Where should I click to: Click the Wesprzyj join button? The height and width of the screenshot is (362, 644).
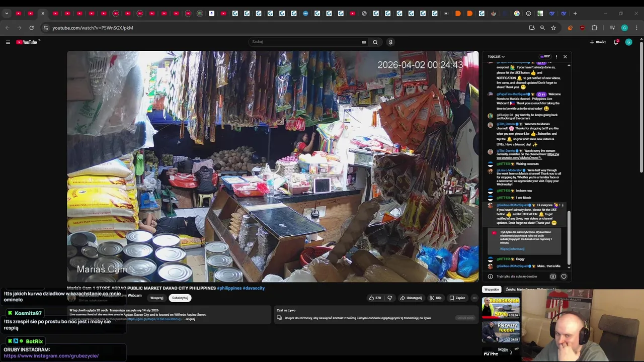point(157,298)
